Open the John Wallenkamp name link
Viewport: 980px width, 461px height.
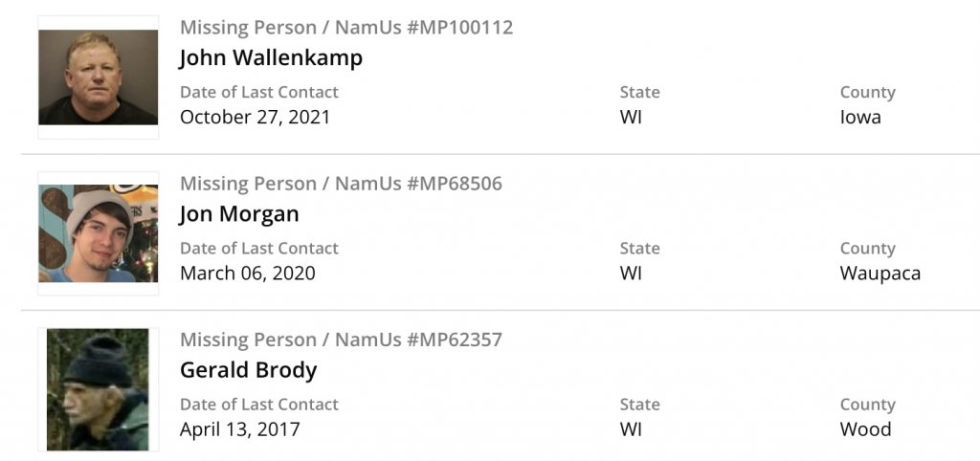pos(271,57)
